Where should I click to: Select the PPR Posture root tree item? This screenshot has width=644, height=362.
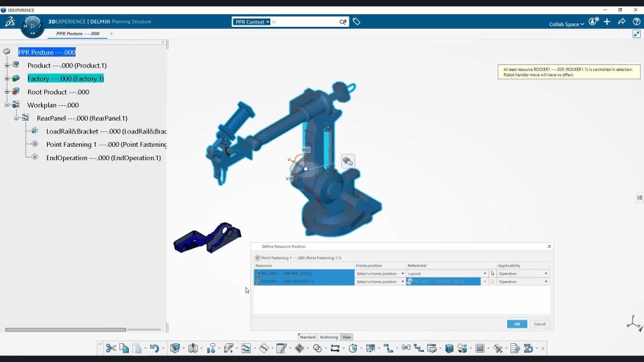[x=47, y=52]
